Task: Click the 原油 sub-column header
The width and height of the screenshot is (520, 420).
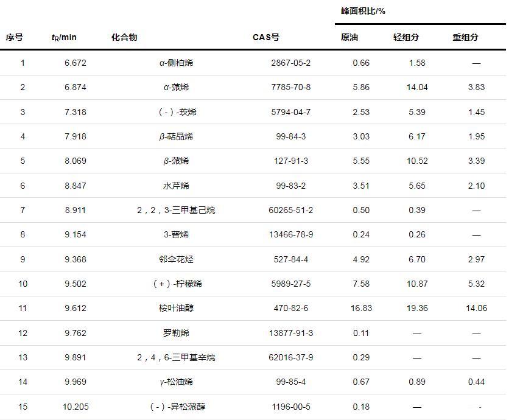Action: [350, 37]
